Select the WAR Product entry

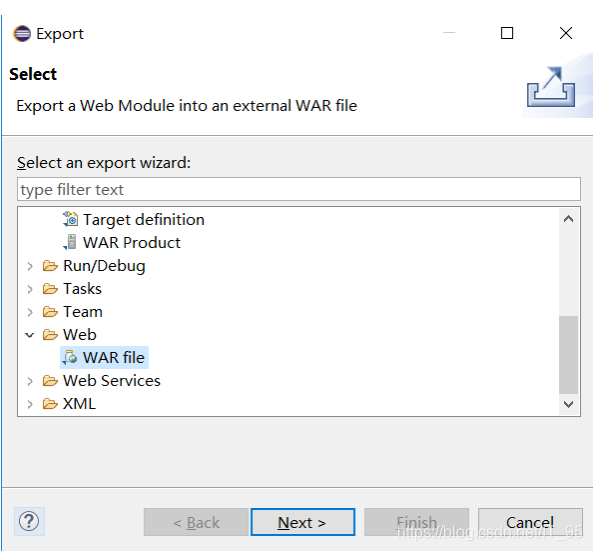coord(132,243)
